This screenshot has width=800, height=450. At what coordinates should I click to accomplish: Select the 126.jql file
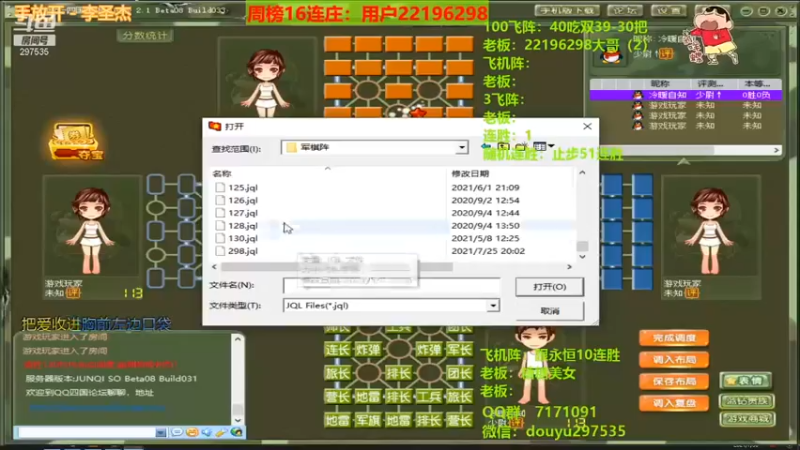[243, 200]
